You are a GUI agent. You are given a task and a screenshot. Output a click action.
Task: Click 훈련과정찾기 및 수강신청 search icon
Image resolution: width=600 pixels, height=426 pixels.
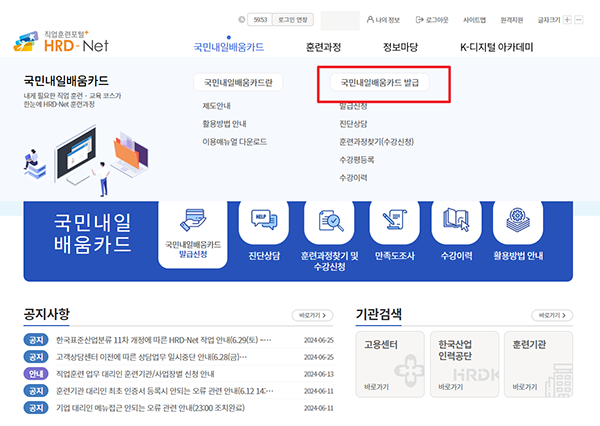coord(329,220)
